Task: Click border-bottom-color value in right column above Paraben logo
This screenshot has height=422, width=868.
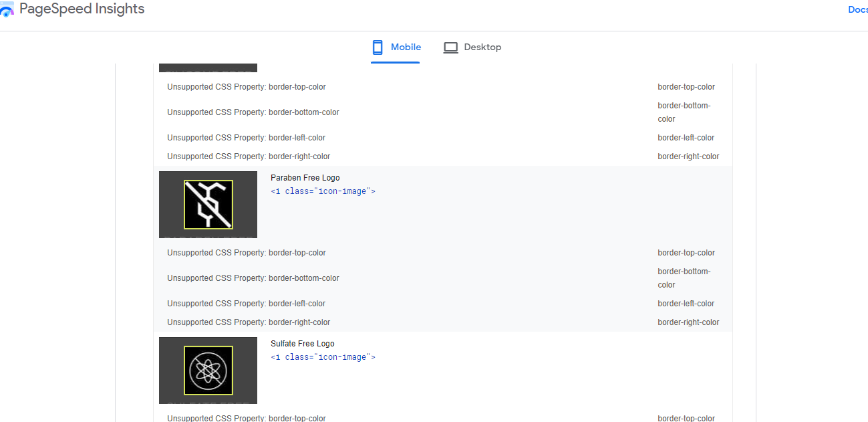Action: click(684, 112)
